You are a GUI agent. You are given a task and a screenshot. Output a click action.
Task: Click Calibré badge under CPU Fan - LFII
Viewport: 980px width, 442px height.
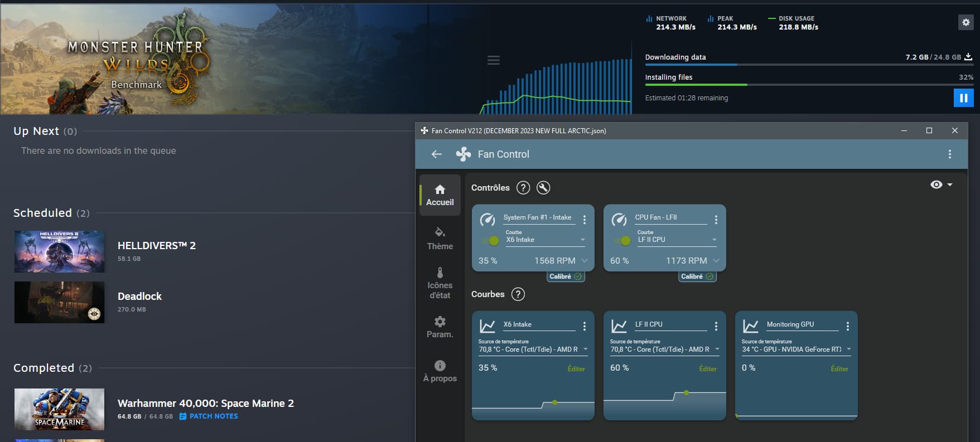(x=697, y=276)
